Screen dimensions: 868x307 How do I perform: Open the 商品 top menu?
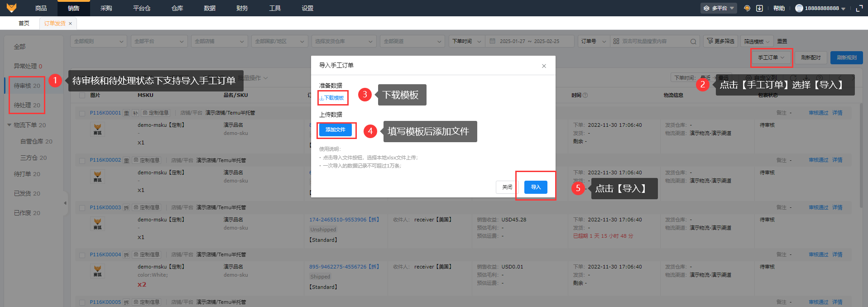[41, 8]
